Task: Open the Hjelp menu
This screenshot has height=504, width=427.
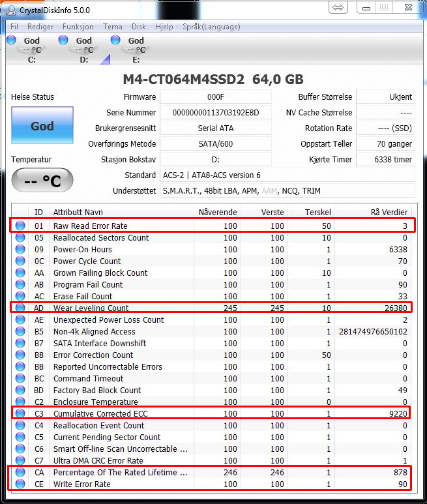Action: tap(164, 27)
